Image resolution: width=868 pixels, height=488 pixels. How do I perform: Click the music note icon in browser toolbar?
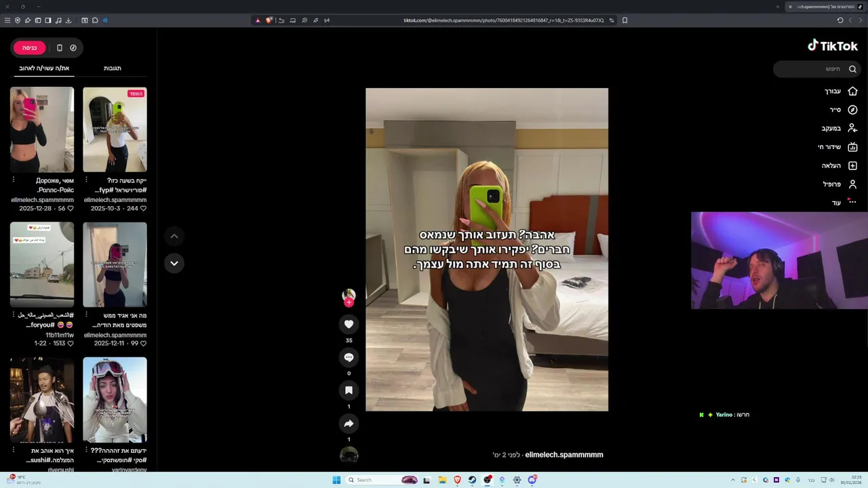pos(58,20)
